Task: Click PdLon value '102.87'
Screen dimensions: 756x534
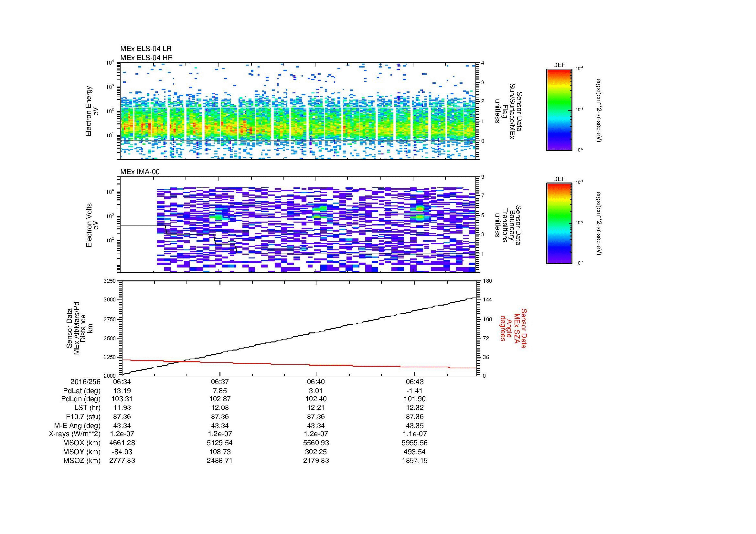Action: (219, 399)
